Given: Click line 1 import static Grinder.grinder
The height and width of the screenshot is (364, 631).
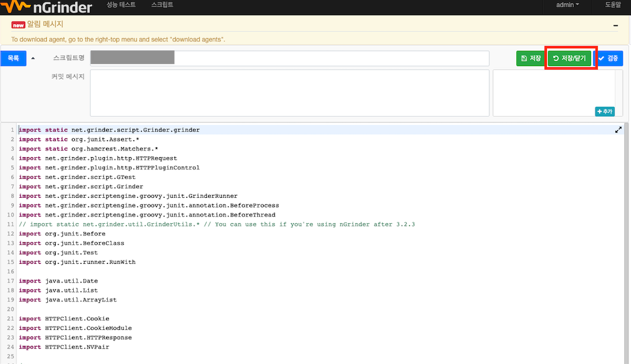Looking at the screenshot, I should point(109,130).
